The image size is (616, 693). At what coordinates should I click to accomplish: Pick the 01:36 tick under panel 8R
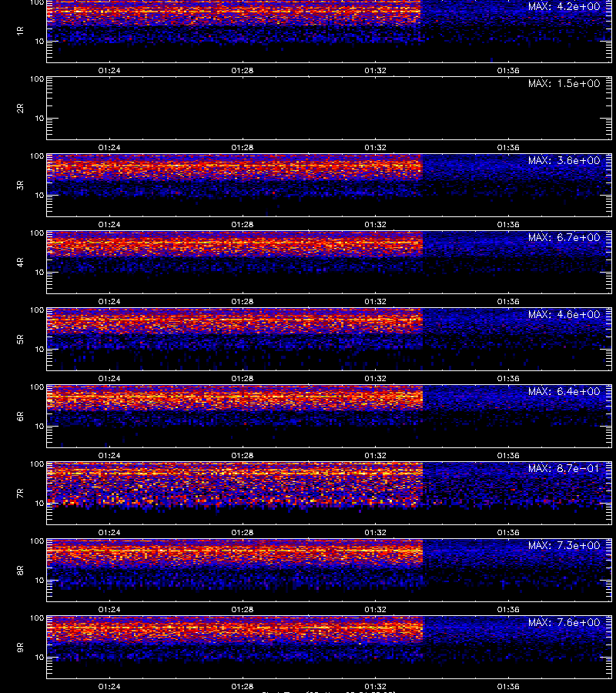(508, 610)
